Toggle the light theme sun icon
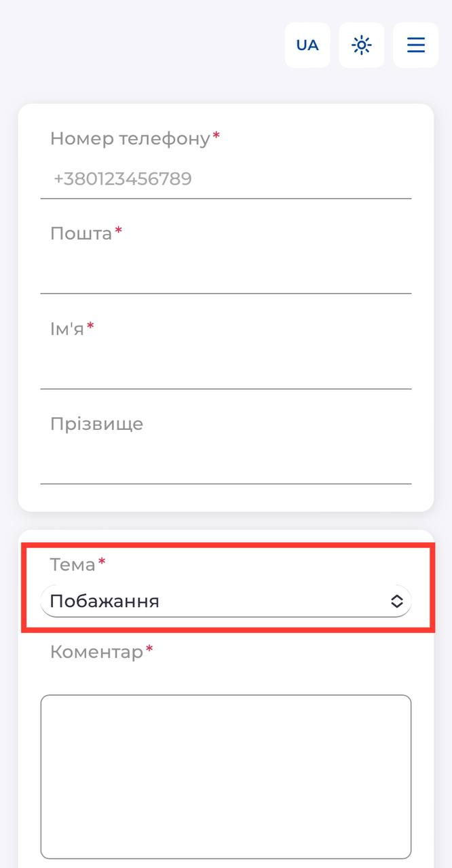This screenshot has width=452, height=868. [x=361, y=45]
